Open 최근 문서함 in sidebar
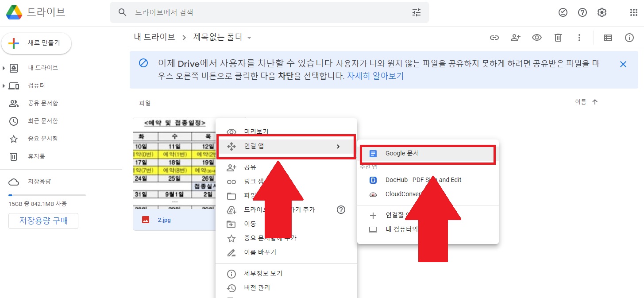644x298 pixels. point(43,121)
